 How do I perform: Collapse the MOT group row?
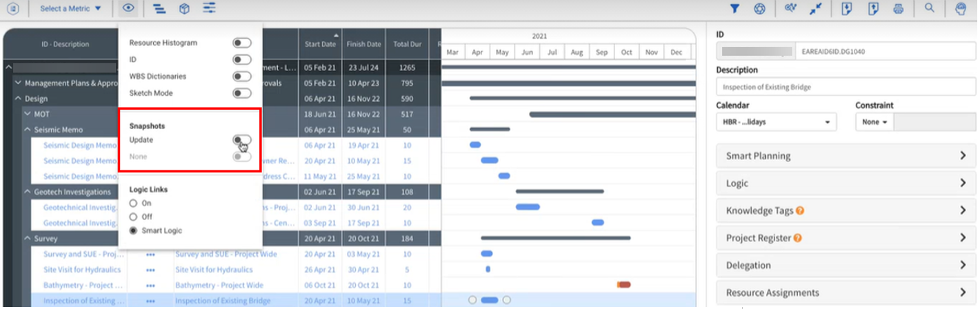pos(28,114)
